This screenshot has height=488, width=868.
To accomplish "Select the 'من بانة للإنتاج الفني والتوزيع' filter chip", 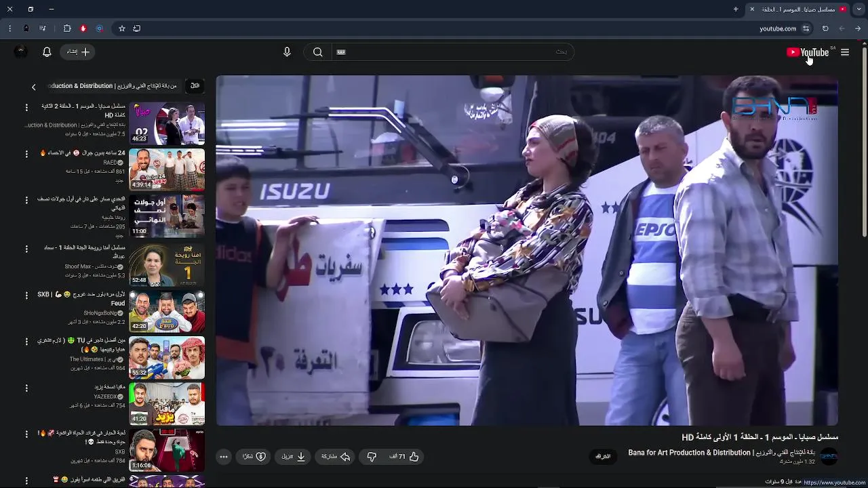I will point(113,86).
